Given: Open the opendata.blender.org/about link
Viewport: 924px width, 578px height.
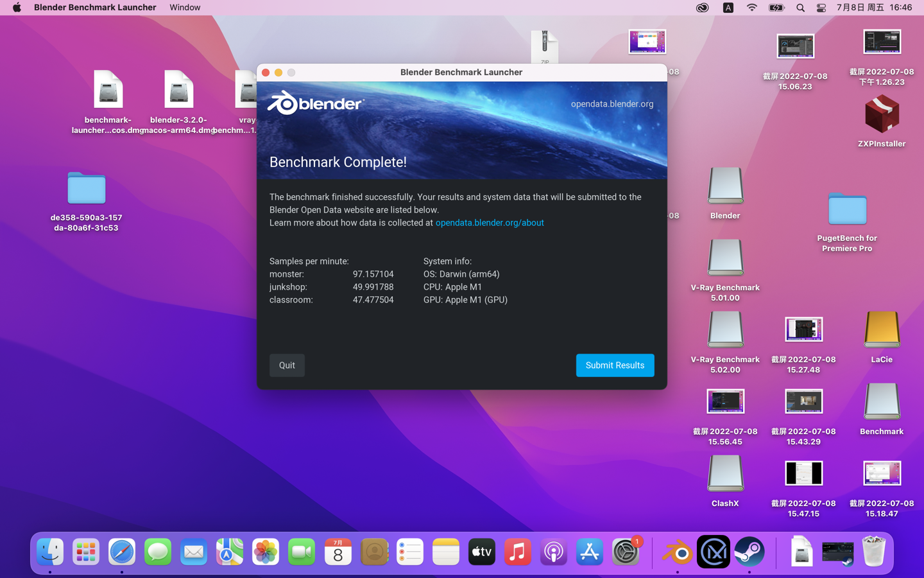Looking at the screenshot, I should pos(490,223).
